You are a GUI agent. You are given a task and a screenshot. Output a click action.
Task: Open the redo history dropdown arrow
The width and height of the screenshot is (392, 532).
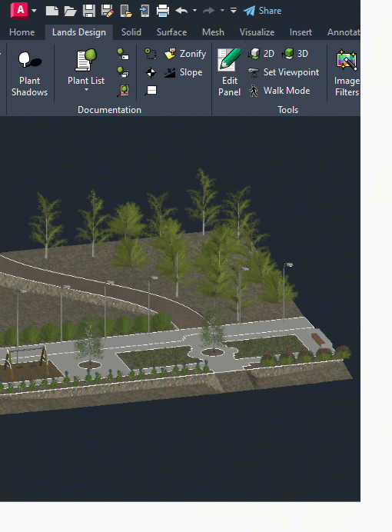tap(222, 11)
